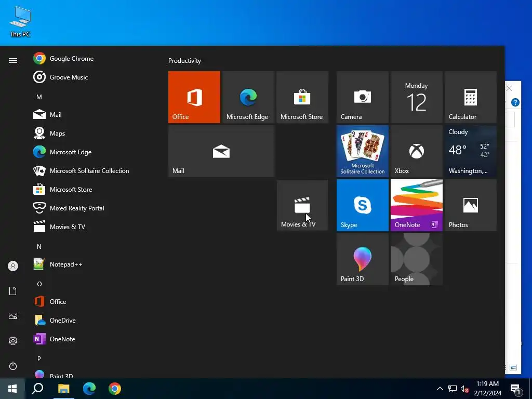This screenshot has height=399, width=532.
Task: Open File Explorer from the taskbar
Action: pyautogui.click(x=63, y=389)
